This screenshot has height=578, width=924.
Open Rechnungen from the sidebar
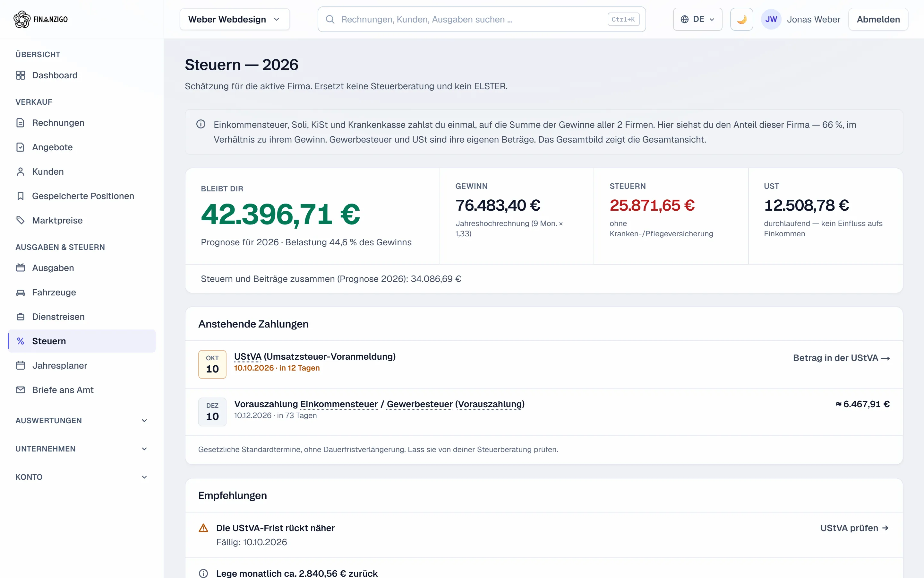(82, 123)
